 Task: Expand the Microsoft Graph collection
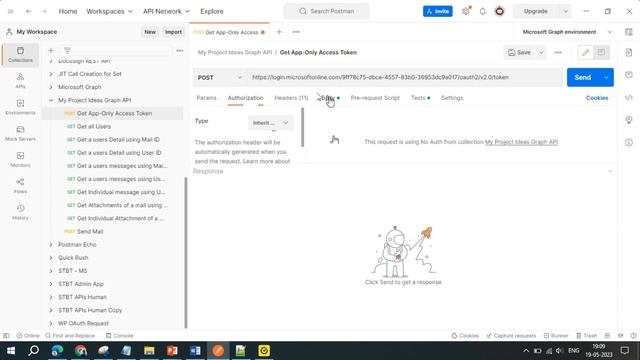coord(51,87)
